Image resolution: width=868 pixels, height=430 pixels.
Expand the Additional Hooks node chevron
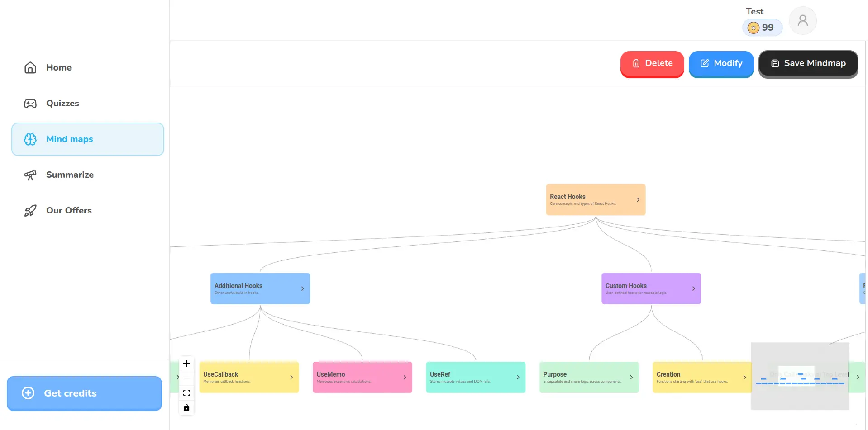302,288
